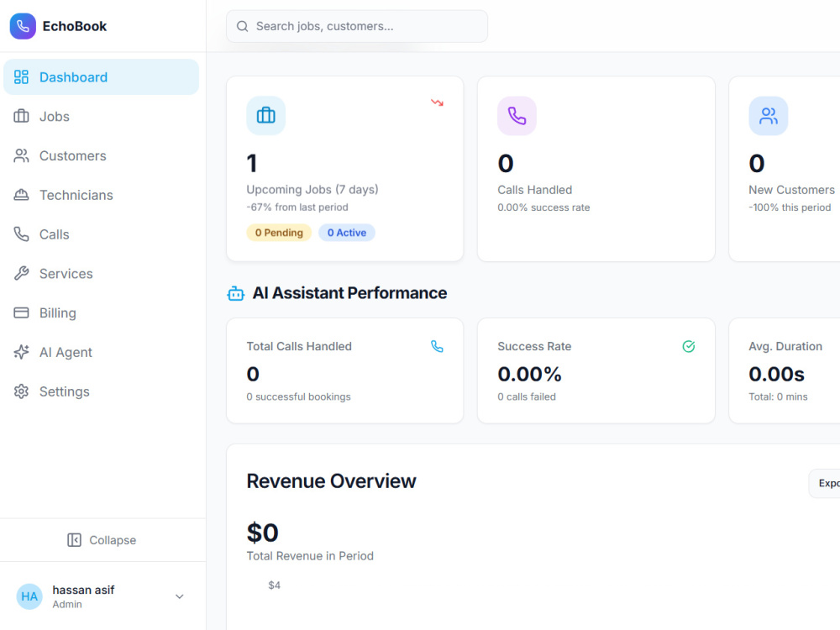The height and width of the screenshot is (630, 840).
Task: Click the Billing card icon
Action: [x=21, y=312]
